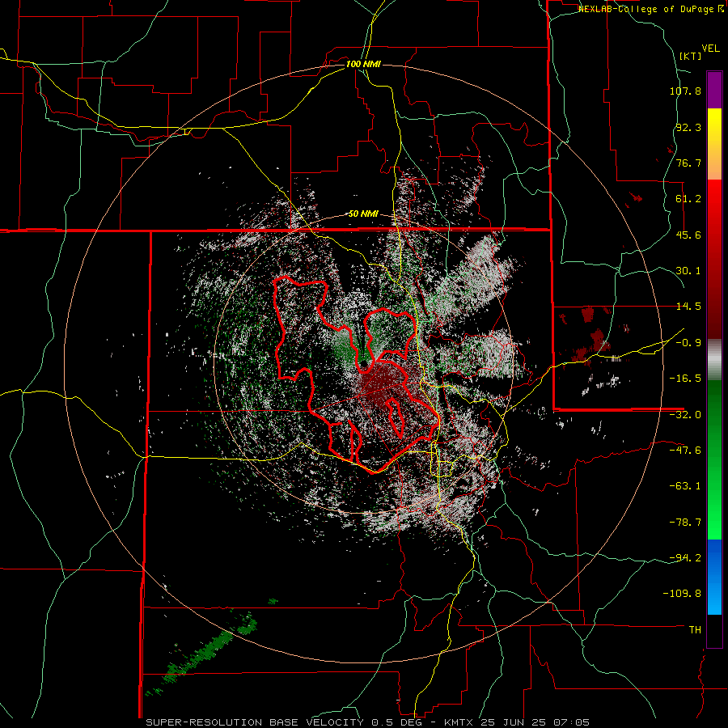Click the NEXLAB-College of DuPage label

coord(650,9)
